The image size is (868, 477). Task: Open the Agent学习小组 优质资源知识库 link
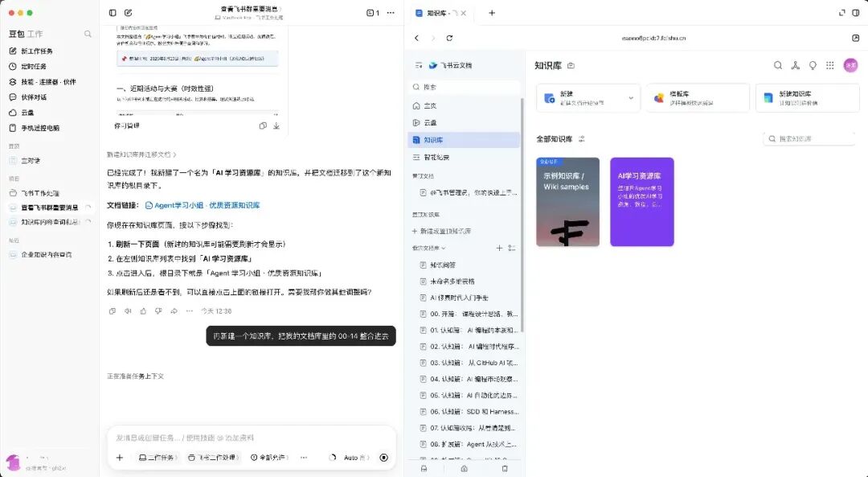tap(202, 205)
